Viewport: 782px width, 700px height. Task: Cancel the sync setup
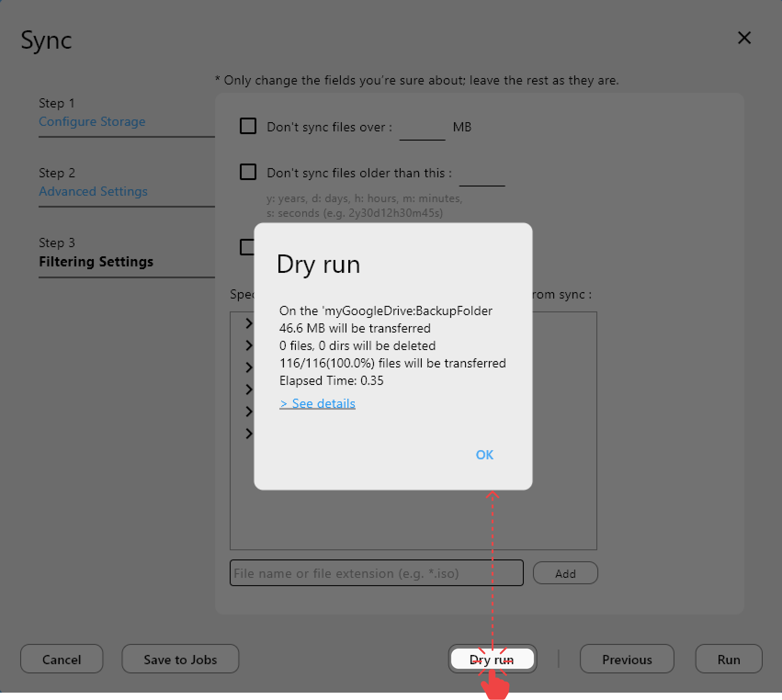[61, 659]
